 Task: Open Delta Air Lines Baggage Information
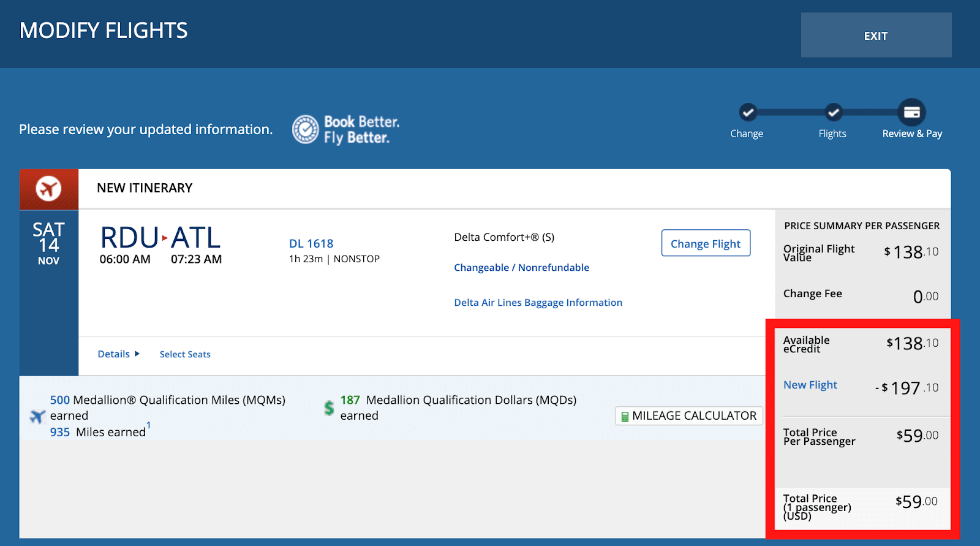coord(538,303)
